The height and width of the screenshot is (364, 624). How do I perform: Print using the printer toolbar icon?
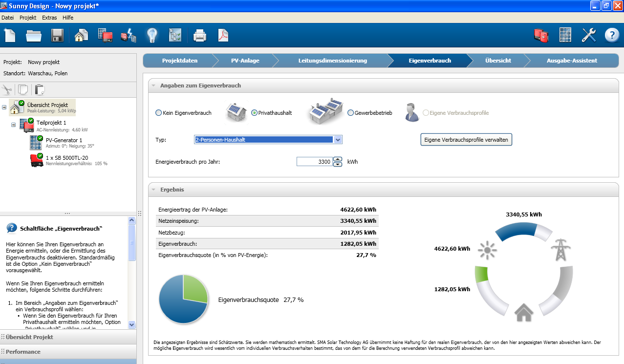tap(199, 35)
